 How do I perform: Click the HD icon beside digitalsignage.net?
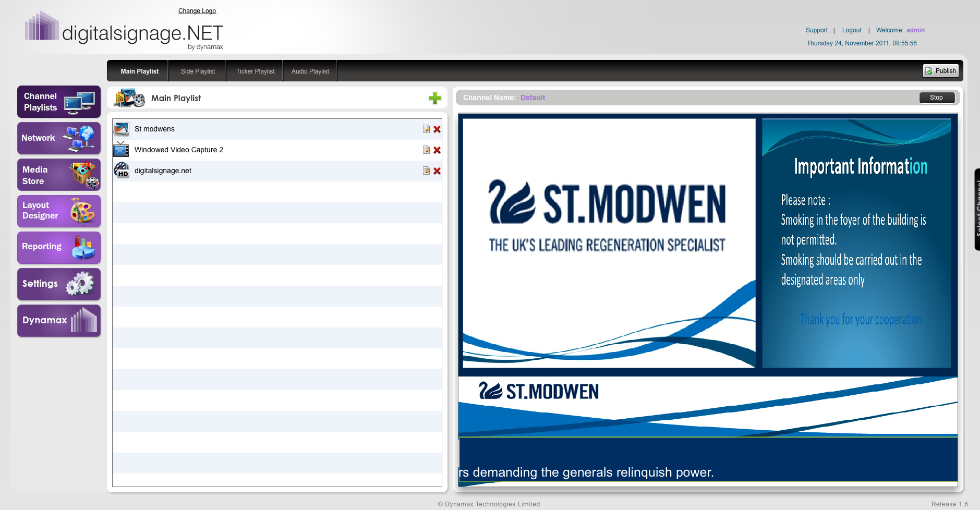pyautogui.click(x=122, y=170)
